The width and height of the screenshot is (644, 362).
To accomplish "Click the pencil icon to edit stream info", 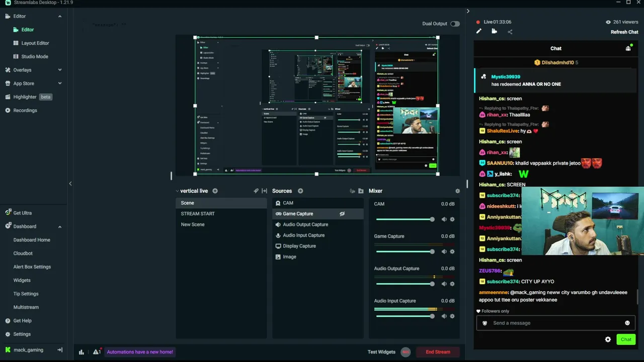I will pyautogui.click(x=479, y=31).
